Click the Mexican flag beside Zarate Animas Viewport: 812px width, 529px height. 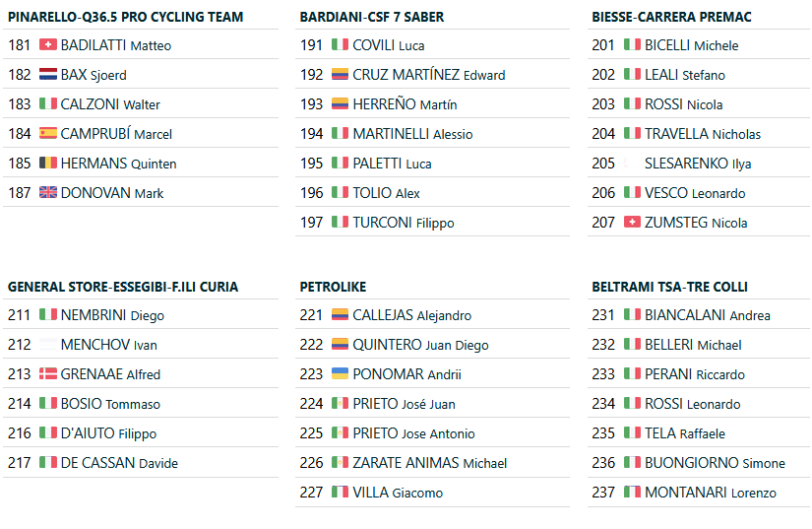pos(340,463)
